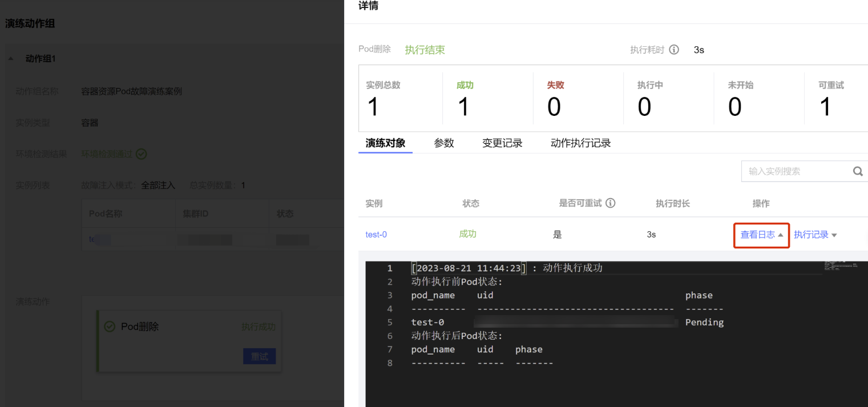The height and width of the screenshot is (407, 868).
Task: Click the 动作执行后Pod状态 log line
Action: pos(457,336)
